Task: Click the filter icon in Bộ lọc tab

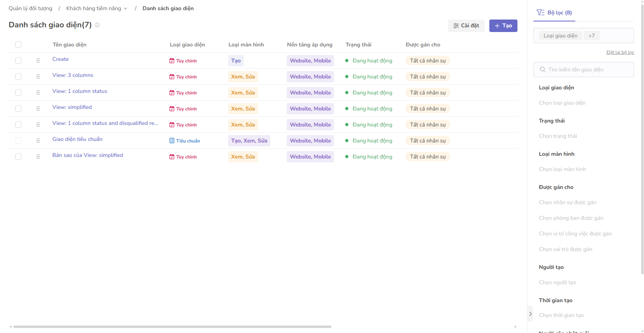Action: coord(541,12)
